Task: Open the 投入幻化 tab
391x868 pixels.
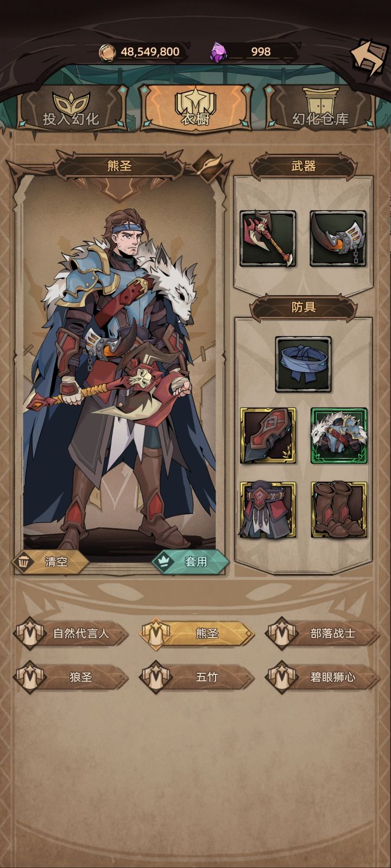Action: (x=71, y=108)
